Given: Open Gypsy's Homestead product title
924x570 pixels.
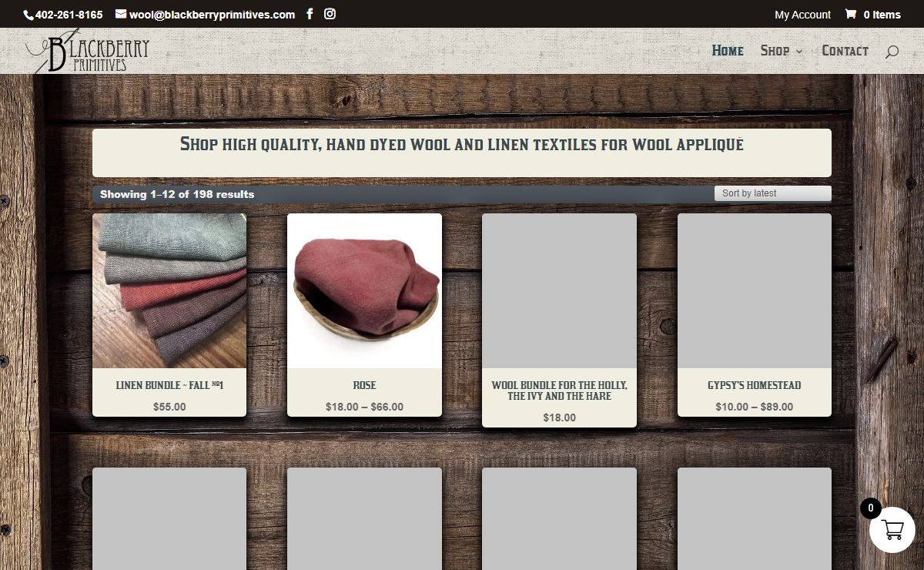Looking at the screenshot, I should pyautogui.click(x=755, y=385).
